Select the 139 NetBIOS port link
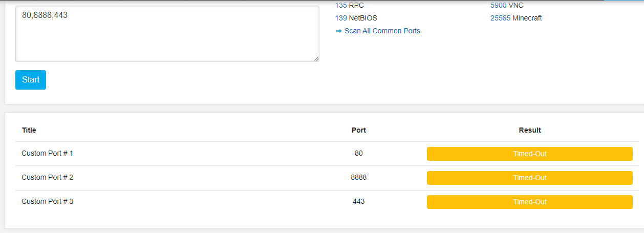This screenshot has width=644, height=233. [341, 18]
